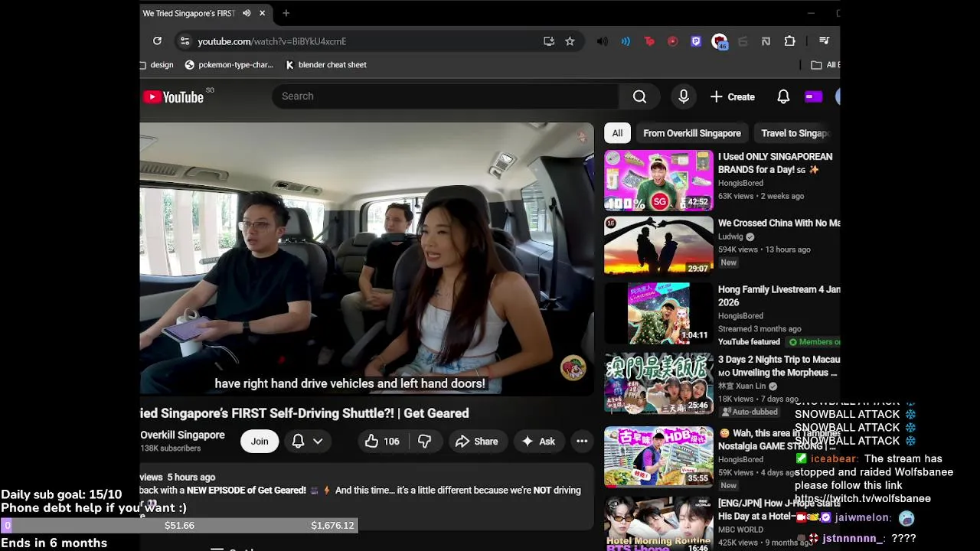Open the Overkill Singapore channel
The image size is (980, 551).
click(x=182, y=435)
